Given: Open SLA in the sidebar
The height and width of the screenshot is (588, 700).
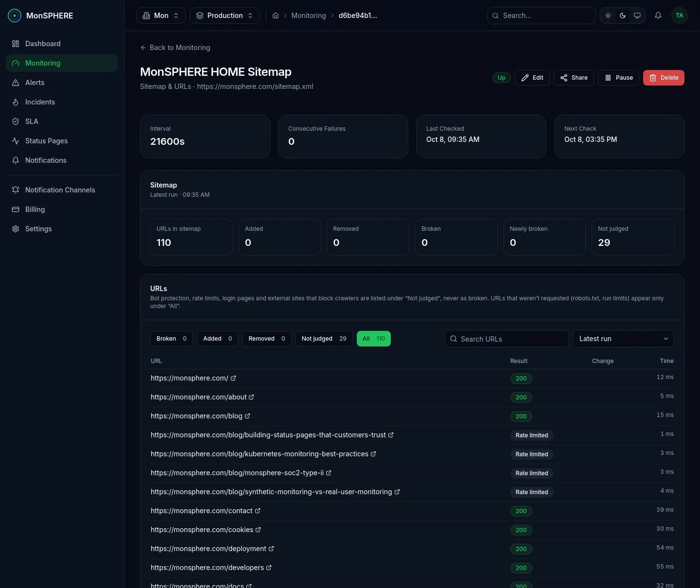Looking at the screenshot, I should 62,121.
